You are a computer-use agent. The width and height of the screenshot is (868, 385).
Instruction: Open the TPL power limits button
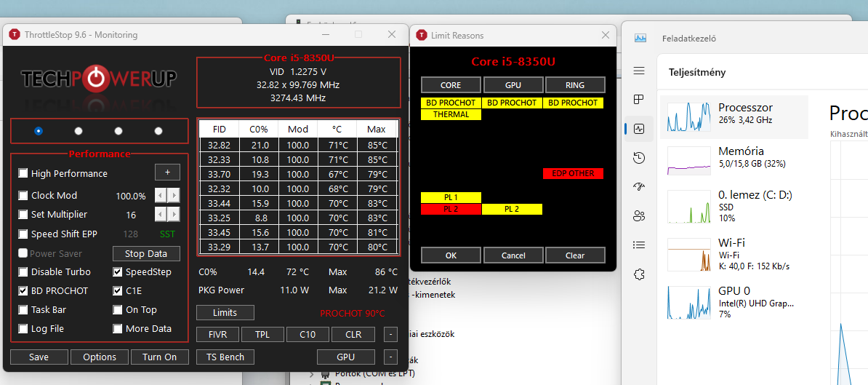click(263, 335)
